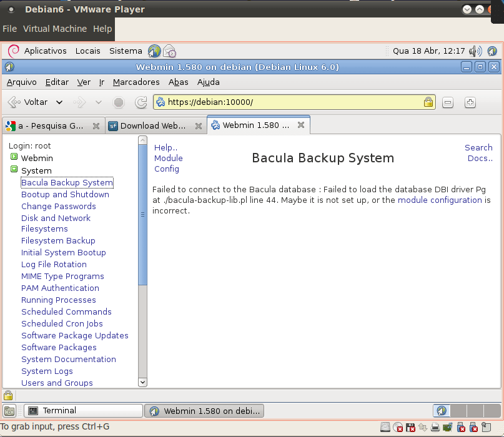Click the forward navigation arrow icon
Screen dimensions: 504x437
(x=79, y=102)
